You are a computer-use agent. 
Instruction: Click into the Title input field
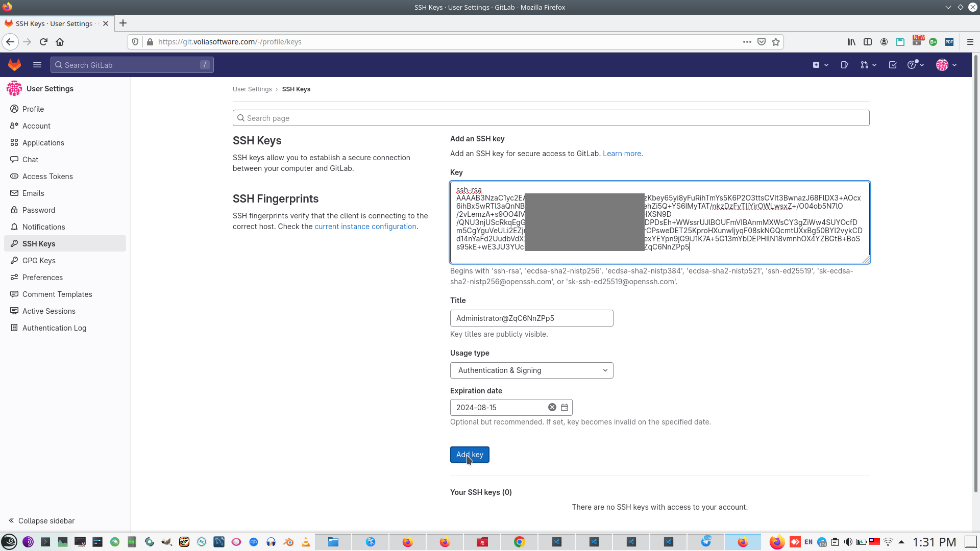(531, 318)
